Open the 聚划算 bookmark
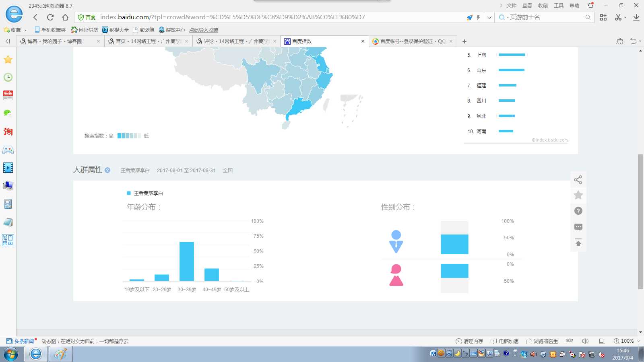The height and width of the screenshot is (362, 644). click(x=144, y=30)
